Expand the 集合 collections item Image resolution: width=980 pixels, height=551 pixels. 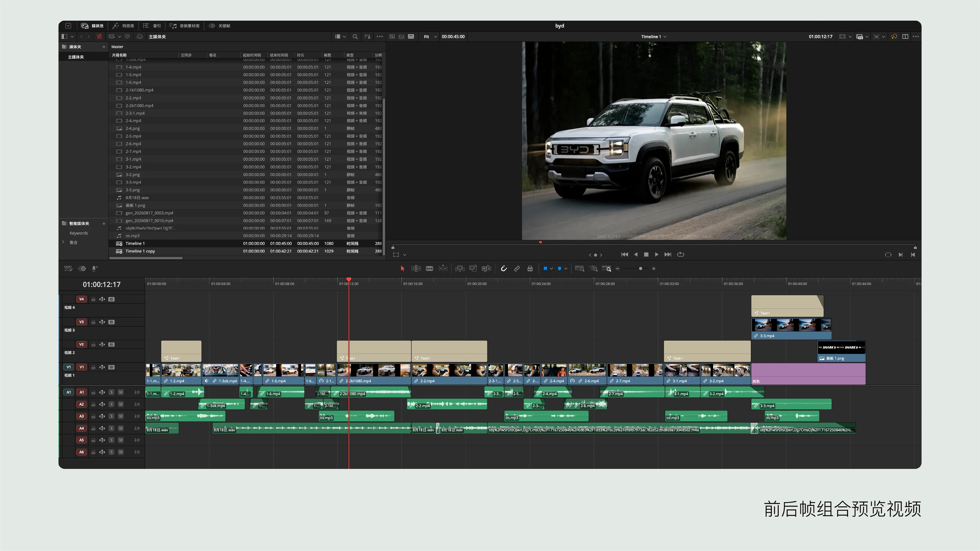[x=63, y=242]
